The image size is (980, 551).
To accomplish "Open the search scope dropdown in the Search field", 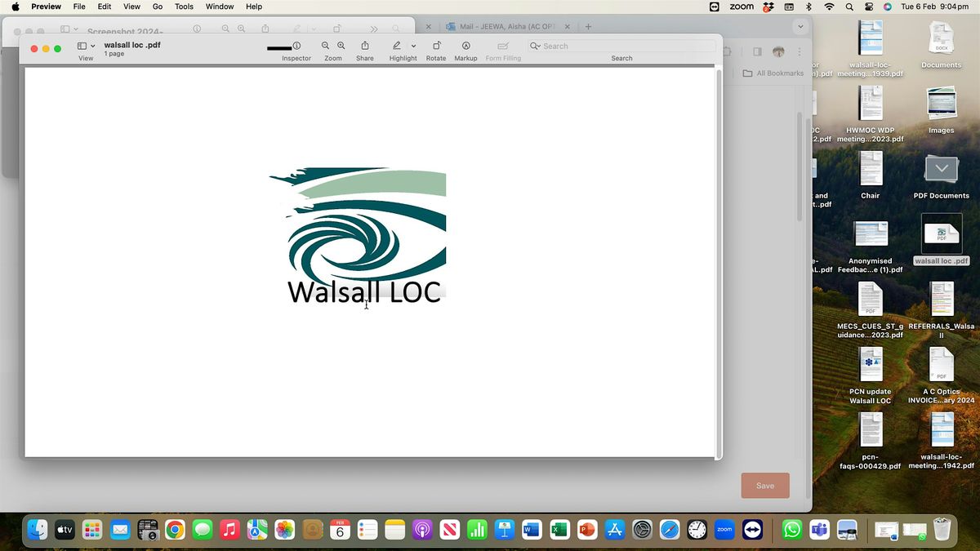I will coord(535,46).
